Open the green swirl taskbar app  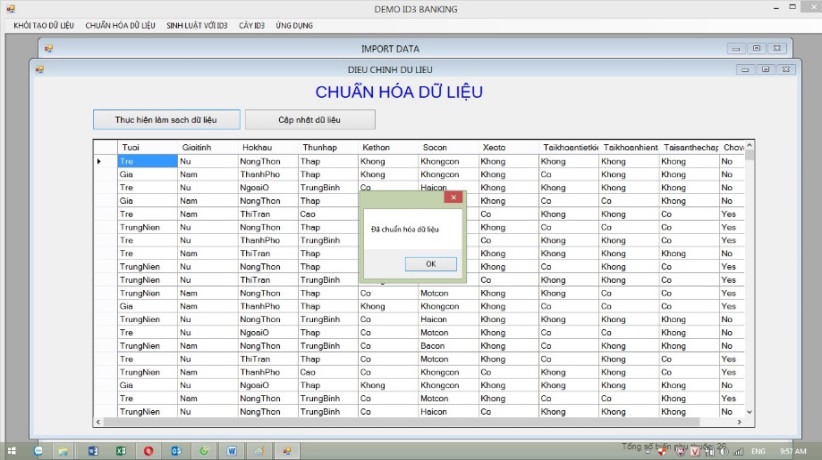tap(203, 451)
